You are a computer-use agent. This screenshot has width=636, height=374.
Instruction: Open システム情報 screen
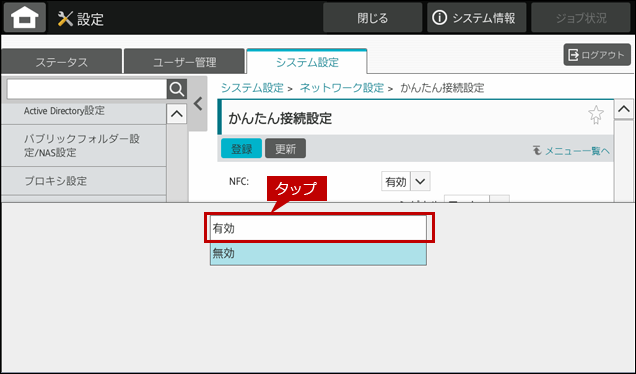477,18
